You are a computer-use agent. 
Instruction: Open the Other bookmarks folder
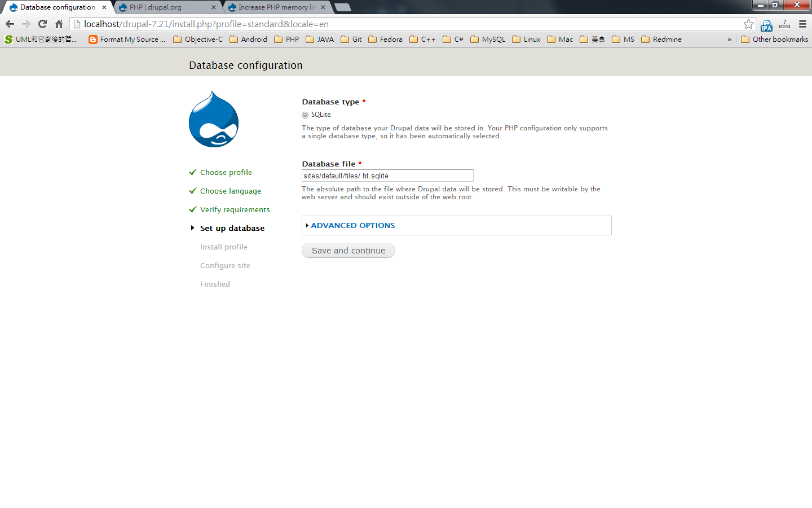pyautogui.click(x=774, y=39)
